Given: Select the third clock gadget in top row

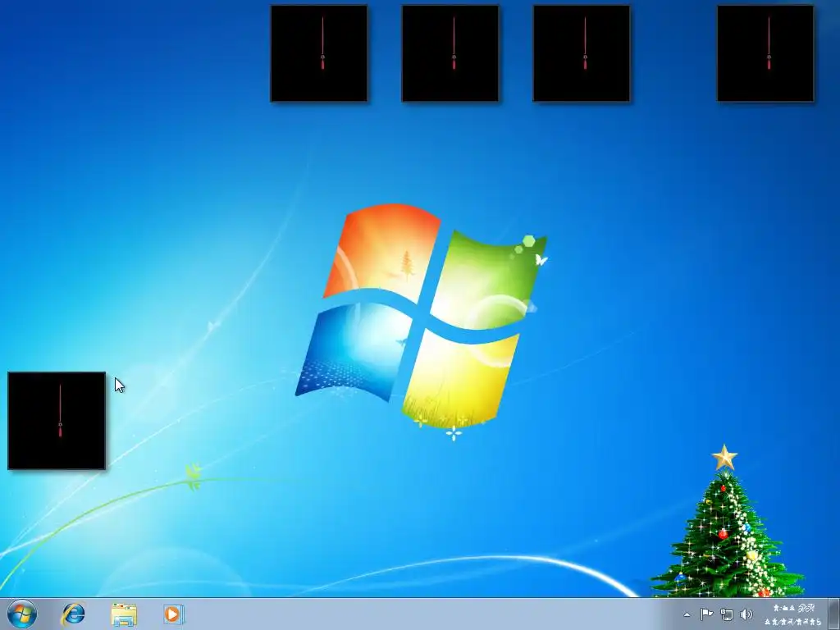Looking at the screenshot, I should 582,53.
